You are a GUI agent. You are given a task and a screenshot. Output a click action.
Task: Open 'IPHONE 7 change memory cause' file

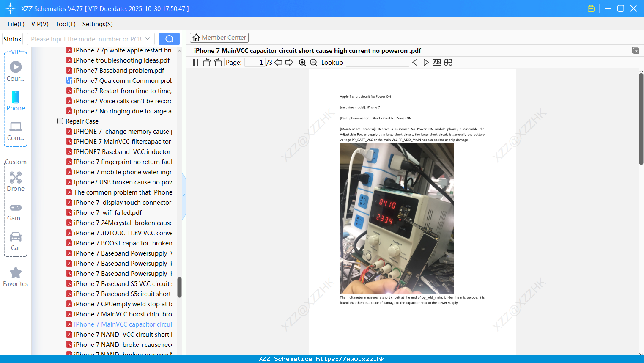click(x=119, y=132)
